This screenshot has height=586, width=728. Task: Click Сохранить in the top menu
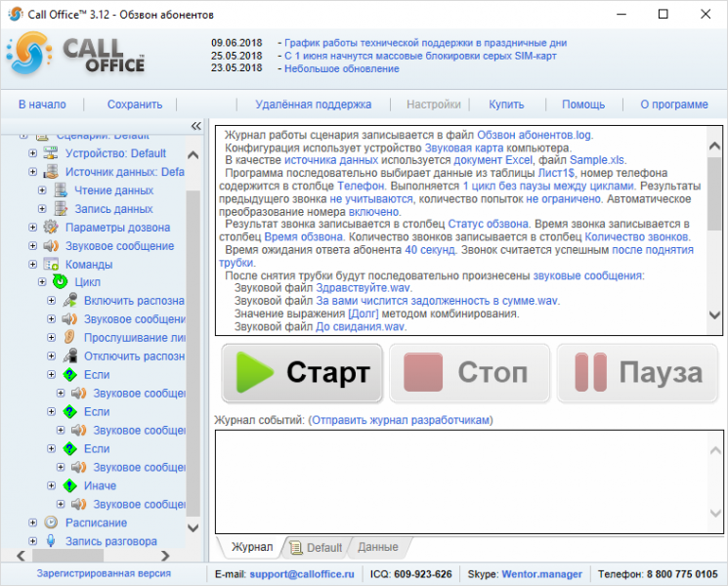tap(135, 105)
